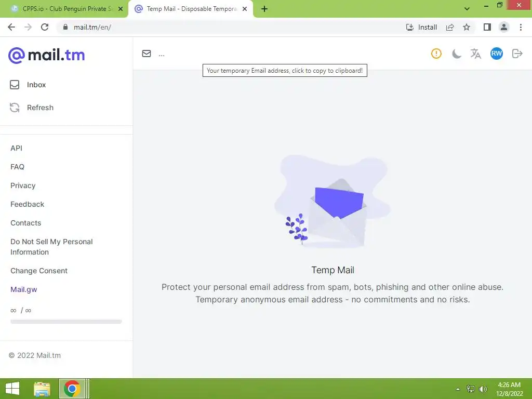Viewport: 532px width, 399px height.
Task: Close the Temp Mail tab
Action: (x=245, y=9)
